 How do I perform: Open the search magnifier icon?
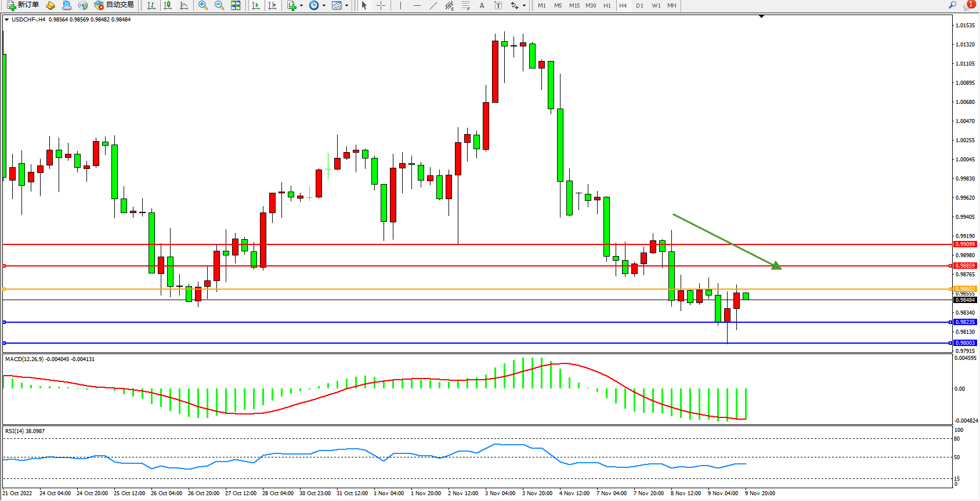point(952,5)
